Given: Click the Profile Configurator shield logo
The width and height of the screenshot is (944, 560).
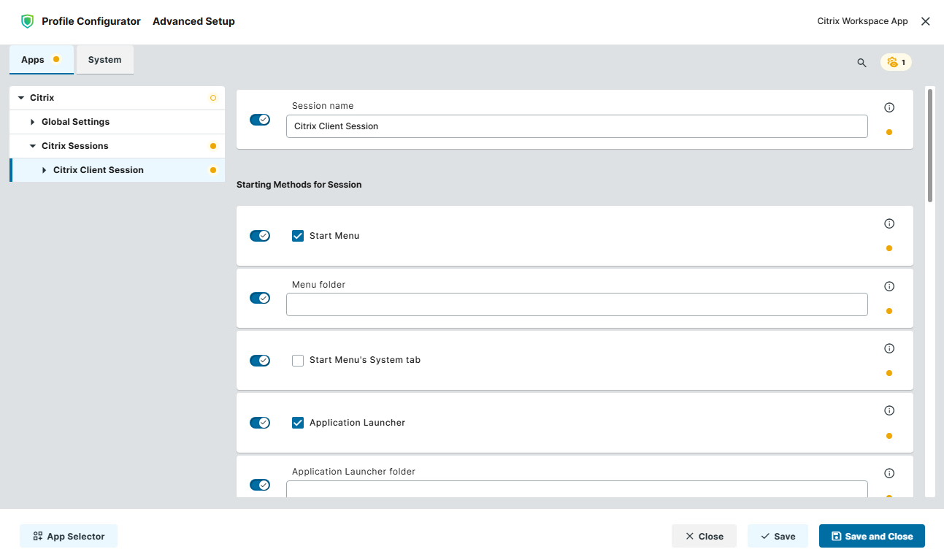Looking at the screenshot, I should (x=27, y=21).
